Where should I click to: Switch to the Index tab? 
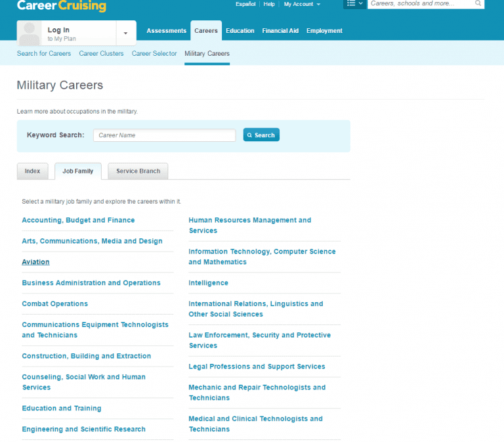click(x=32, y=171)
